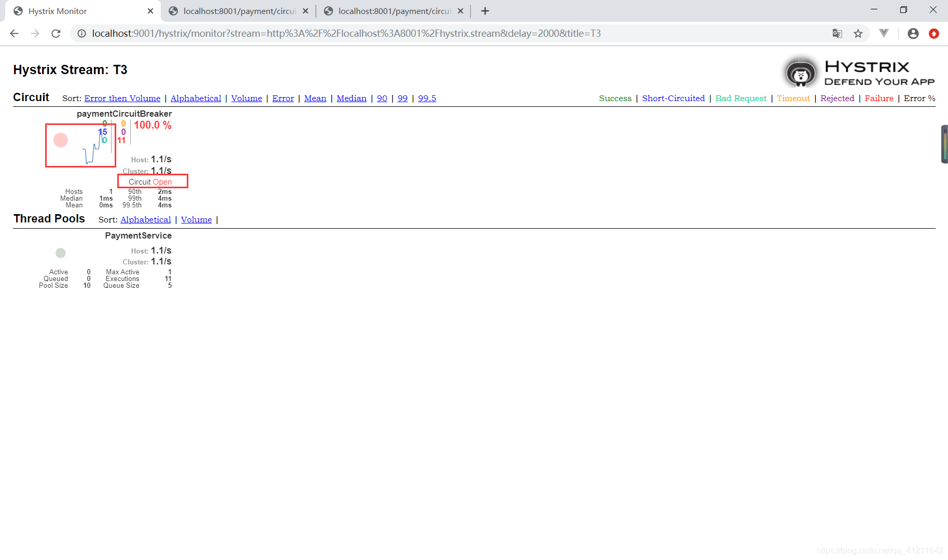This screenshot has height=560, width=948.
Task: Sort circuits by 90th percentile
Action: point(382,99)
